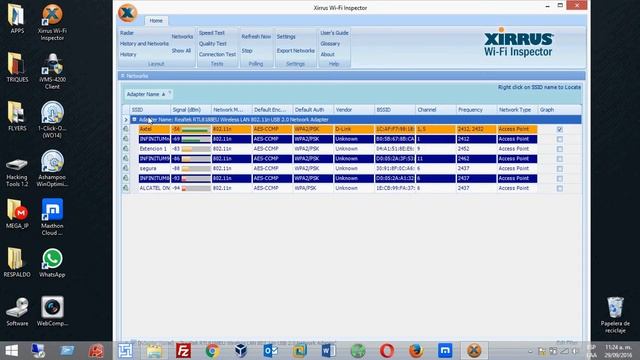Select the iVMS-4200 Client desktop icon

tap(52, 71)
